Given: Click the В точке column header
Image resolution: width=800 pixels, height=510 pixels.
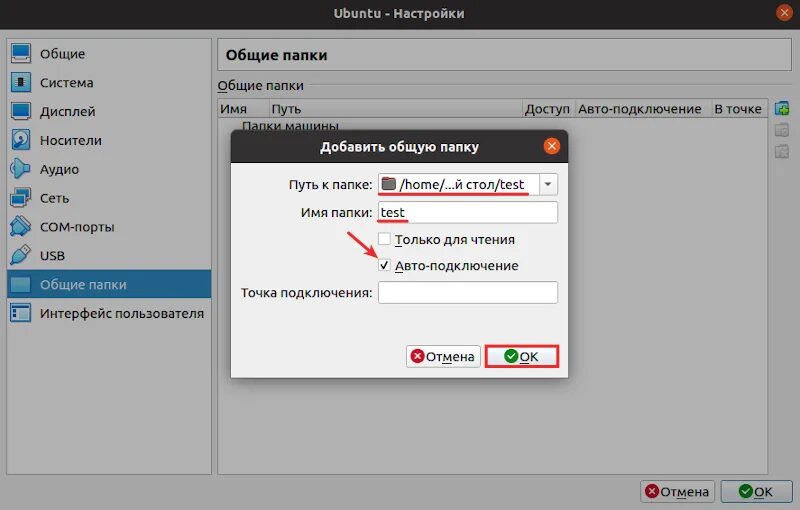Looking at the screenshot, I should 739,109.
